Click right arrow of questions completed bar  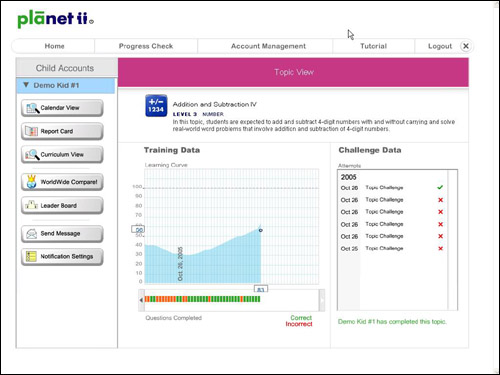click(322, 300)
